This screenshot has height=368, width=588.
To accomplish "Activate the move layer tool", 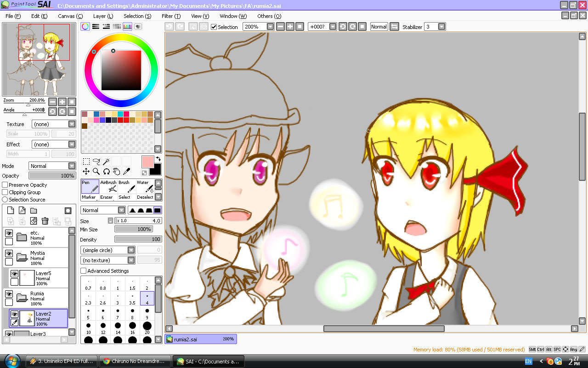I will pyautogui.click(x=86, y=172).
